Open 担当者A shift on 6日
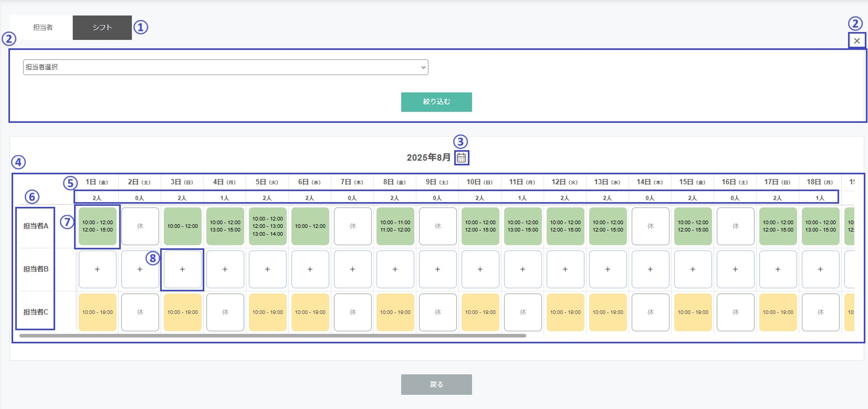Viewport: 868px width, 409px height. [x=310, y=226]
